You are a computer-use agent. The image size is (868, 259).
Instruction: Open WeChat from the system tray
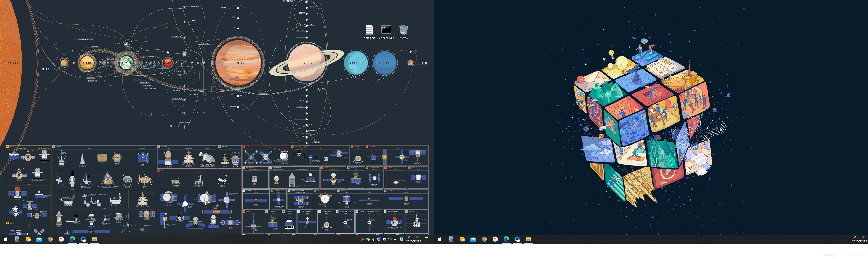point(368,239)
